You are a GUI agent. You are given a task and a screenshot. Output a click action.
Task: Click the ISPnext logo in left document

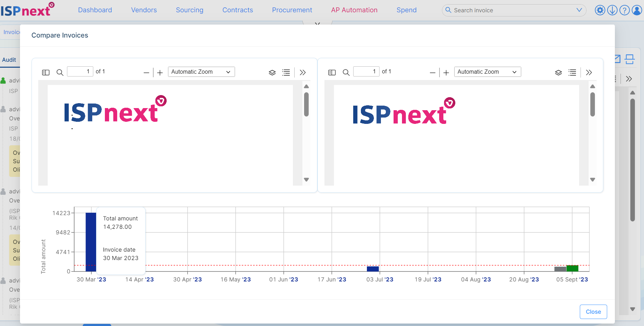[115, 109]
